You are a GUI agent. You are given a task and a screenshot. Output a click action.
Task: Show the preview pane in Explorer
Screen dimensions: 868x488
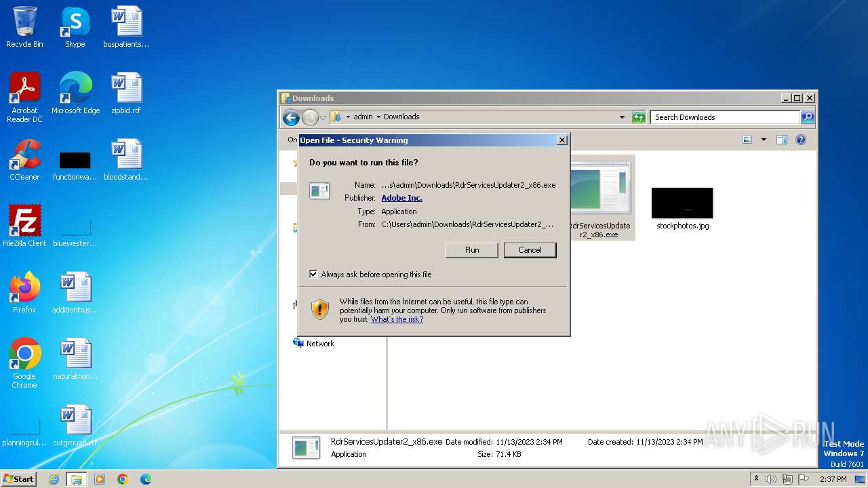(782, 140)
